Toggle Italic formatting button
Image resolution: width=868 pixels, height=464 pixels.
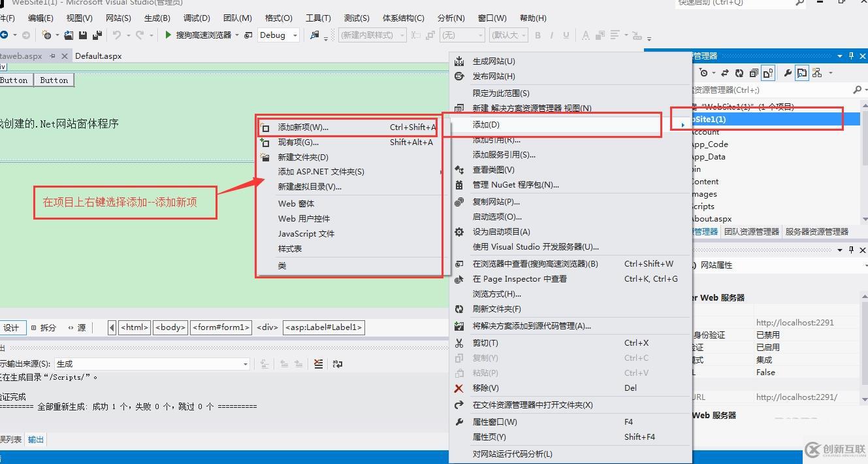tap(552, 35)
